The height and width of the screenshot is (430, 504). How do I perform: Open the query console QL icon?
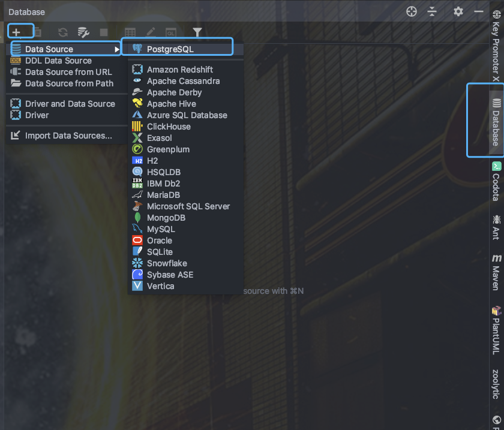pos(170,32)
